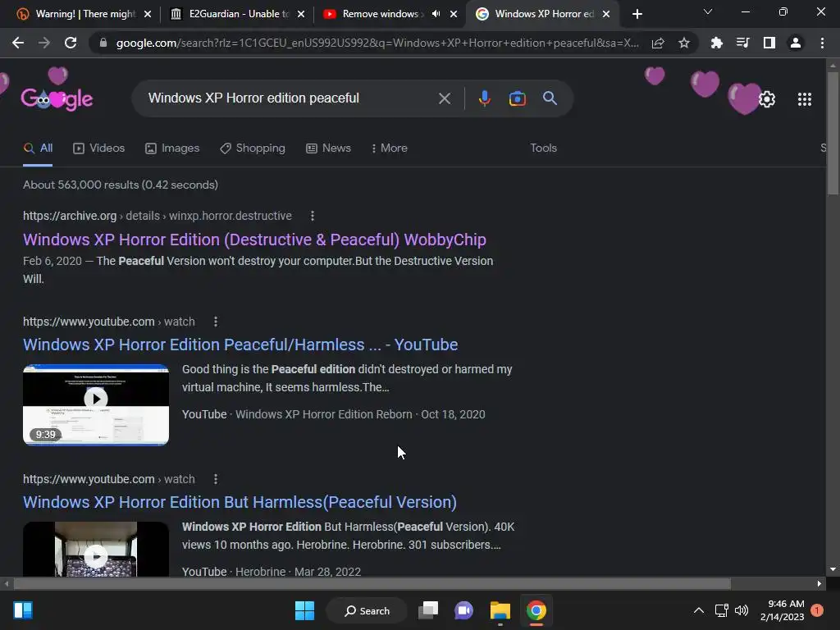Open the Windows Start menu
This screenshot has height=630, width=840.
[304, 610]
